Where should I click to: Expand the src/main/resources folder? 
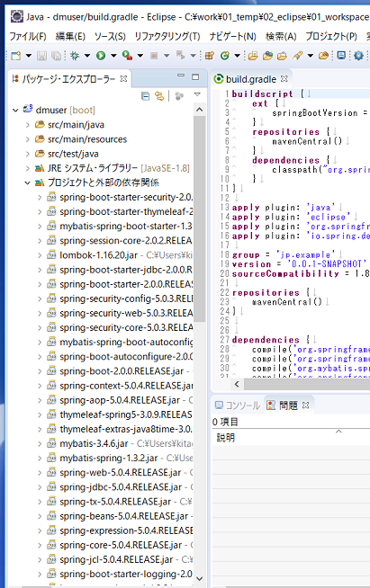[27, 139]
